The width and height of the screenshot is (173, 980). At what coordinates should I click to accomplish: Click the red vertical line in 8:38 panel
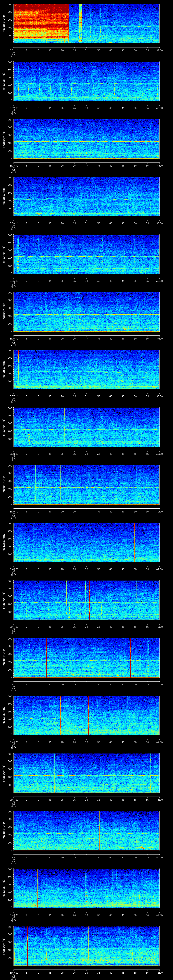(64, 425)
